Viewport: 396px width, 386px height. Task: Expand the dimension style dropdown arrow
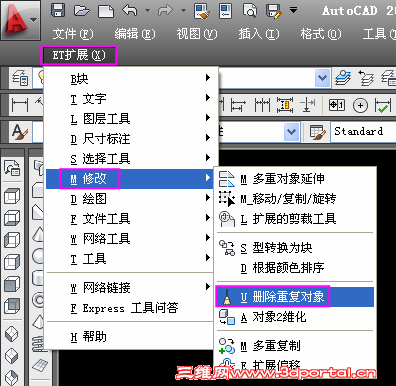click(292, 132)
